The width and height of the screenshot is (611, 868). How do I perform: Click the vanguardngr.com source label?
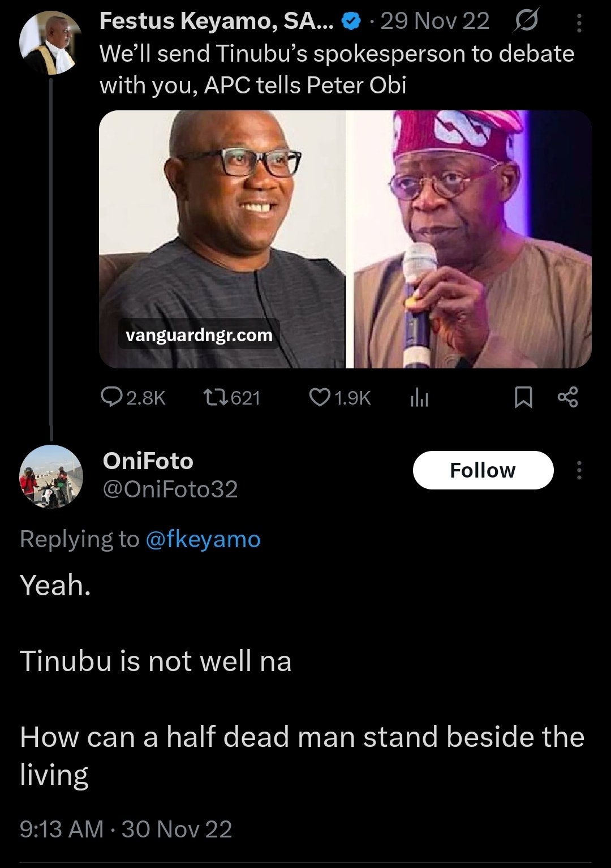coord(199,335)
